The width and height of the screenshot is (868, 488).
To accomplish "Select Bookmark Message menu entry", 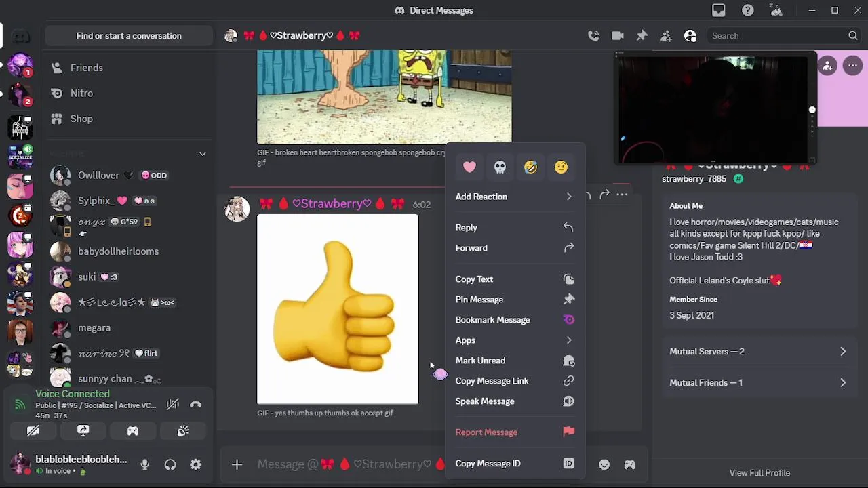I will pos(515,320).
